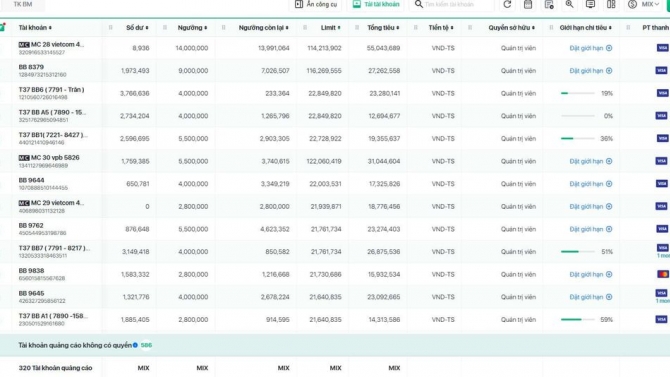Viewport: 670px width, 377px height.
Task: Click total spend value '55,043,689'
Action: [x=383, y=48]
